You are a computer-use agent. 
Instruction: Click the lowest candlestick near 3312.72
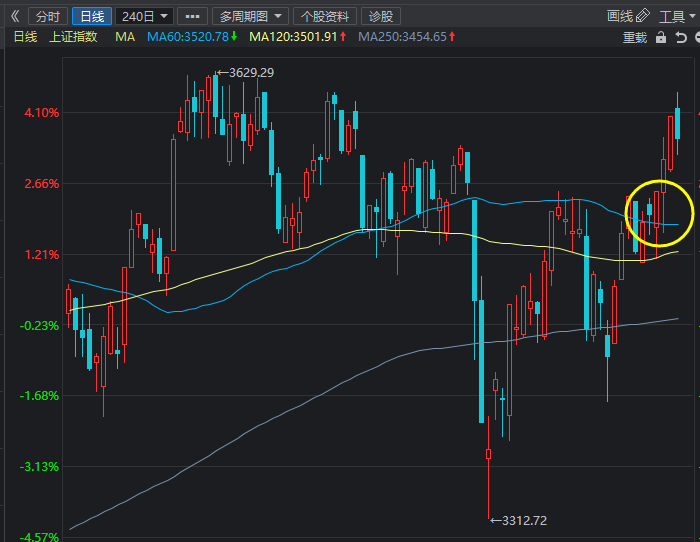[488, 467]
